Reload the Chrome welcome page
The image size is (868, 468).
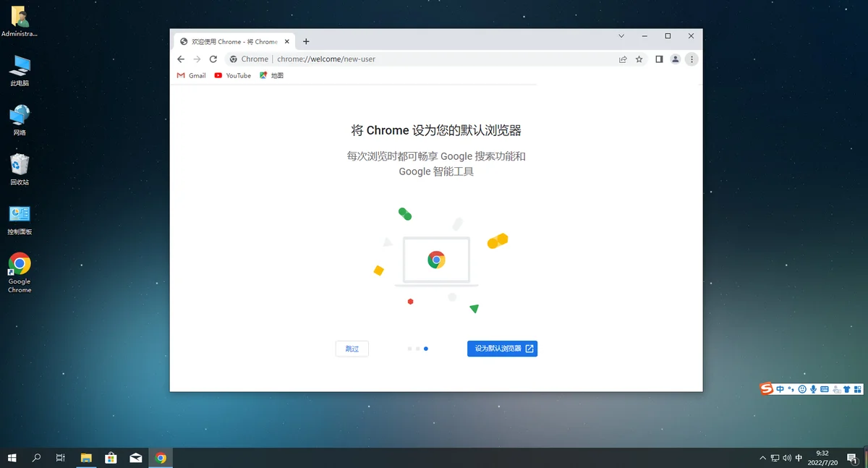tap(213, 59)
